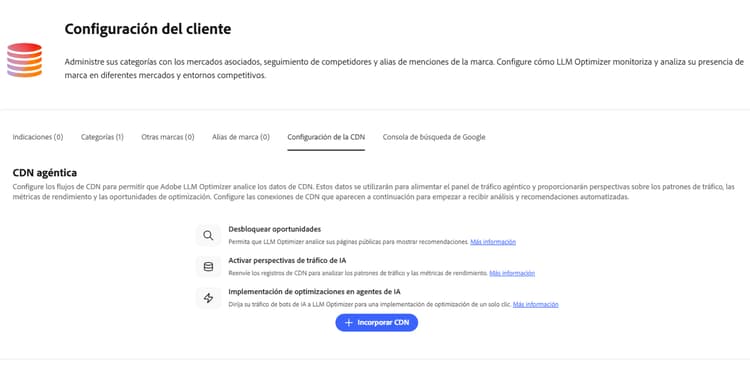Image resolution: width=750 pixels, height=382 pixels.
Task: Click the description starting 'Administre sus categorías'
Action: point(404,68)
